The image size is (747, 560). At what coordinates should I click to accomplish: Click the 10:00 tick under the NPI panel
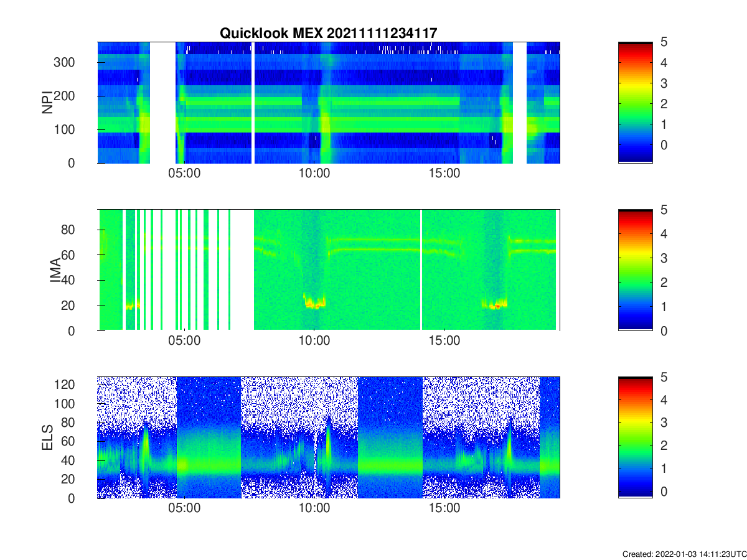coord(314,174)
